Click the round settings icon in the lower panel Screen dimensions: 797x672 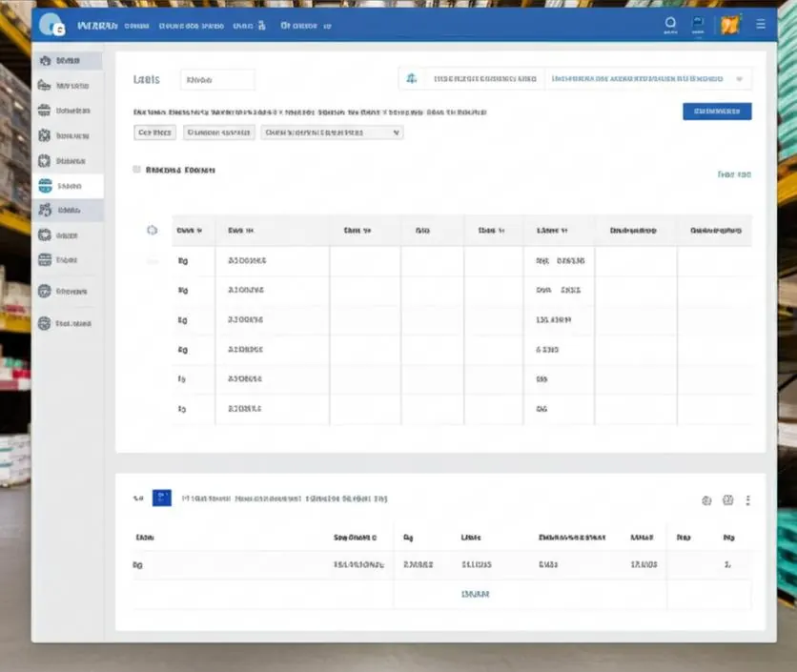[x=706, y=500]
